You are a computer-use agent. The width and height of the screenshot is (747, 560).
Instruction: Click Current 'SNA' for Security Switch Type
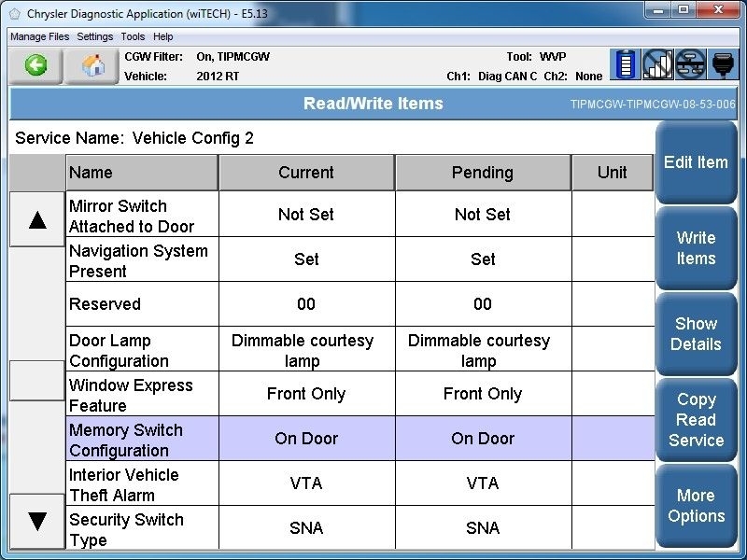(x=306, y=527)
